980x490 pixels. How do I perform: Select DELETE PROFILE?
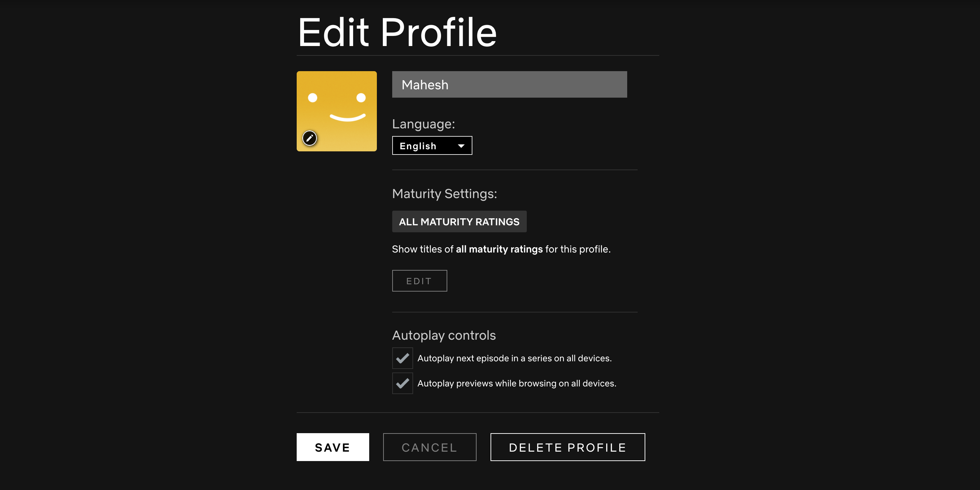tap(567, 447)
